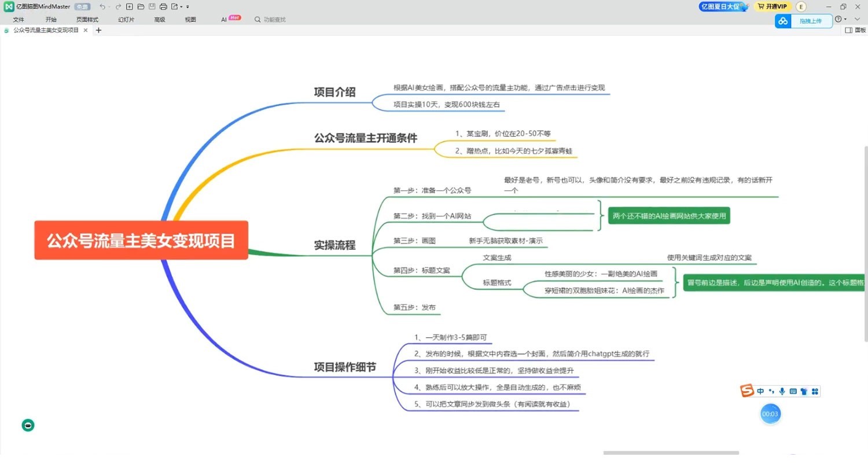The height and width of the screenshot is (468, 868).
Task: Toggle Sogou punctuation mode button
Action: point(771,392)
